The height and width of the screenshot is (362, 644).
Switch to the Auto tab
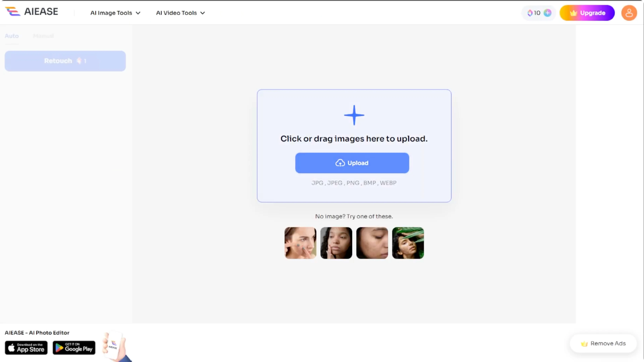click(x=12, y=36)
